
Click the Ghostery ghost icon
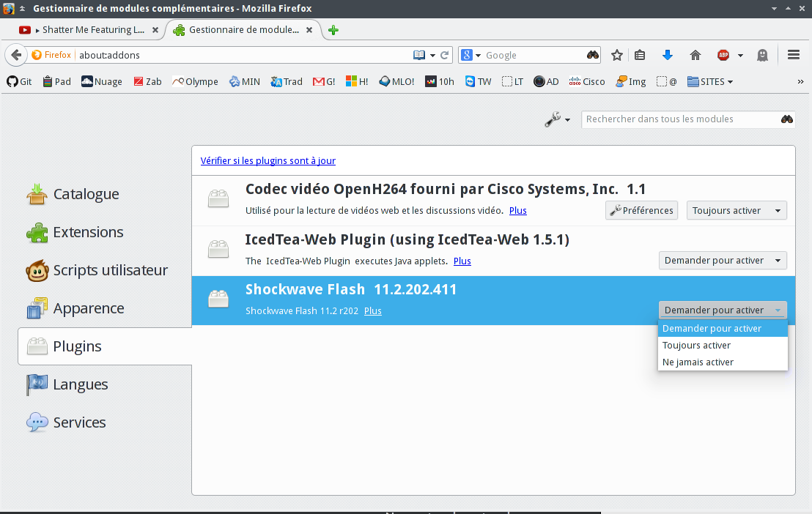click(x=762, y=55)
